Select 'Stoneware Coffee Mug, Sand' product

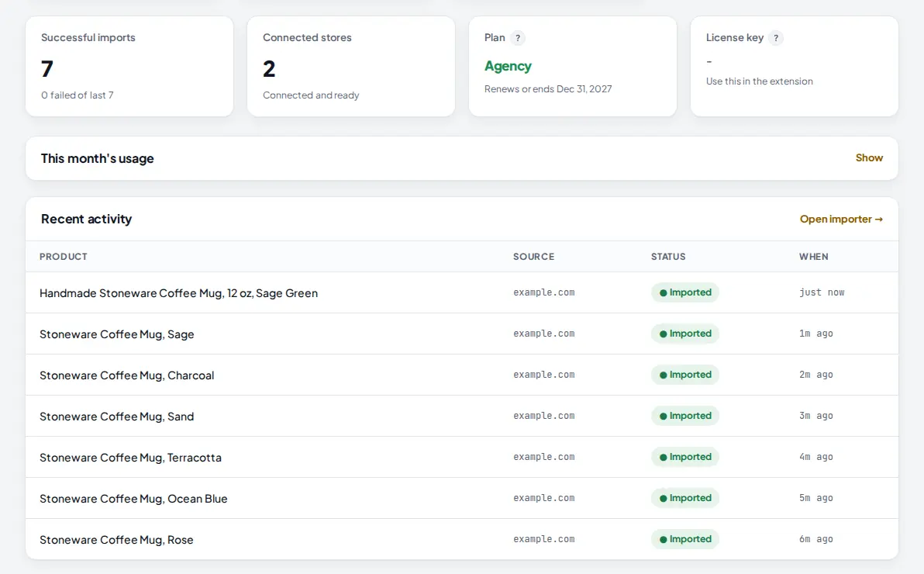pos(117,417)
